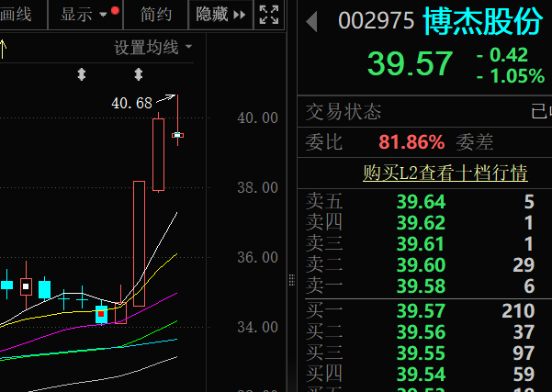Click the 卖一 price 39.58
Image resolution: width=552 pixels, height=392 pixels.
[x=421, y=286]
